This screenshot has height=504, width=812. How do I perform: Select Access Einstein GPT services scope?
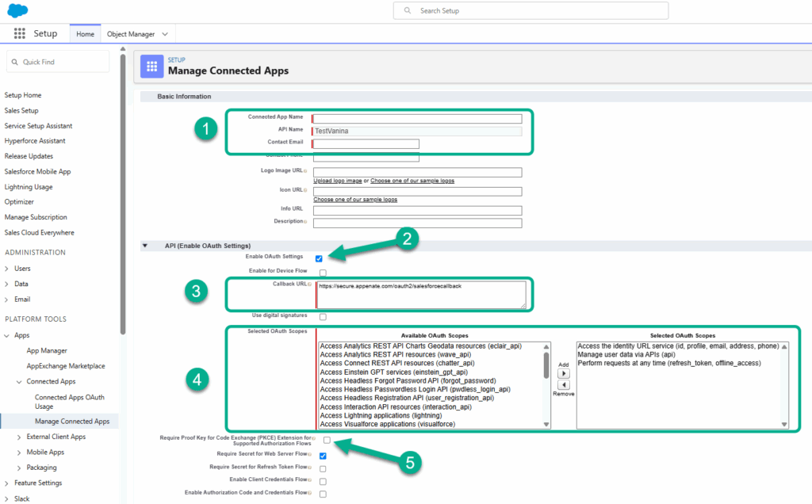coord(393,372)
